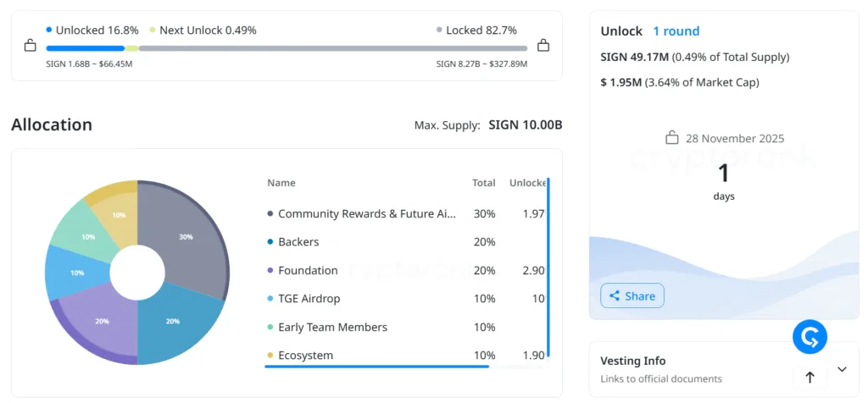Click the dark dot beside Community Rewards
The width and height of the screenshot is (868, 403).
(x=270, y=213)
